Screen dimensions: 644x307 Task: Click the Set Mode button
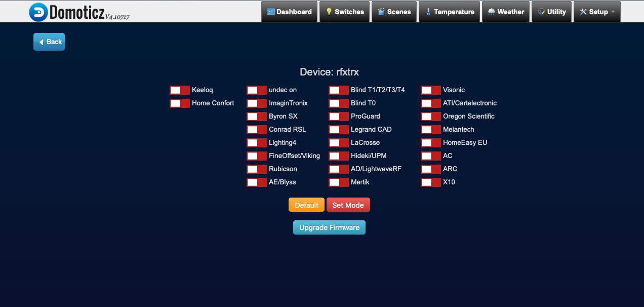(x=348, y=205)
